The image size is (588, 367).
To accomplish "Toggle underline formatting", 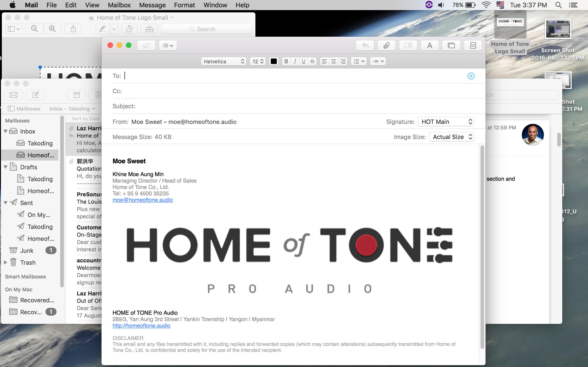I will point(303,61).
